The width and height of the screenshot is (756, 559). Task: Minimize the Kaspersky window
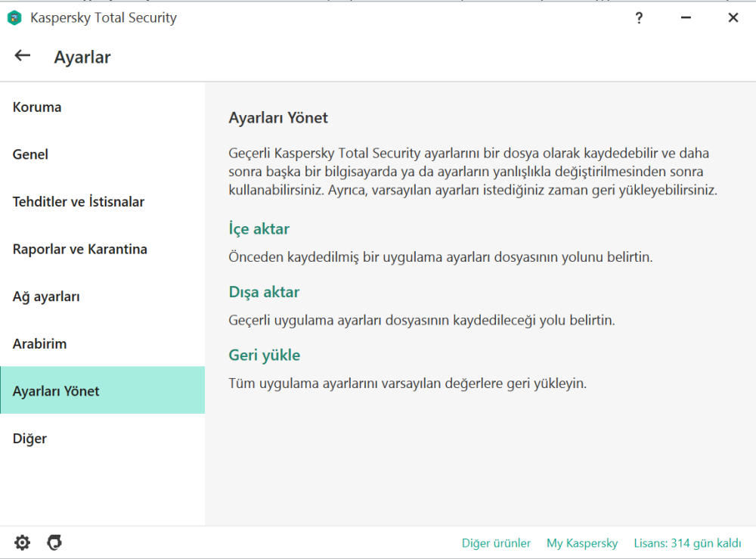coord(685,17)
